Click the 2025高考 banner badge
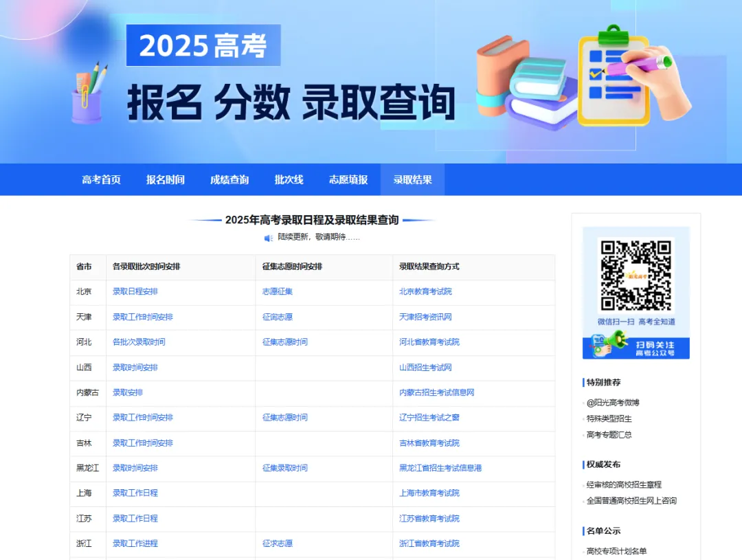 pos(204,45)
